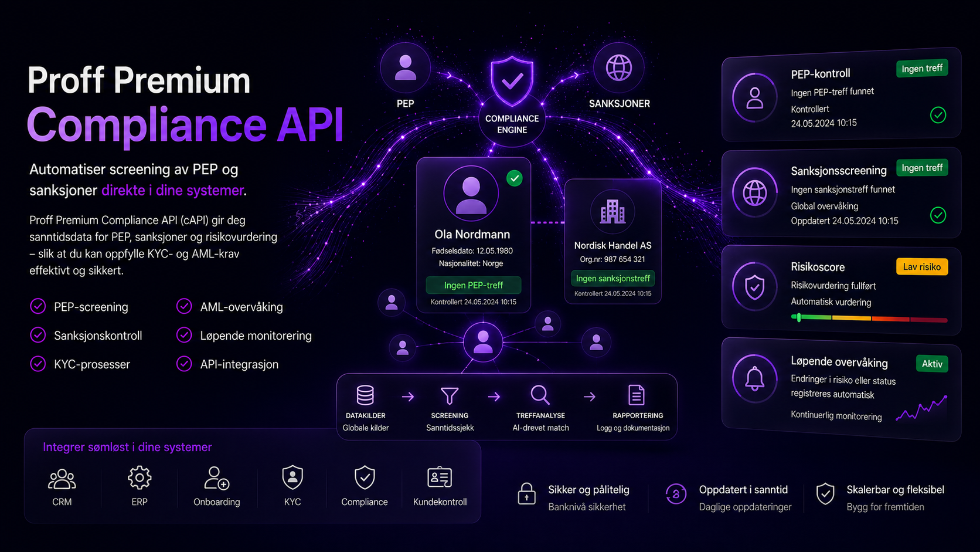Click the Compliance Engine shield icon

tap(512, 81)
